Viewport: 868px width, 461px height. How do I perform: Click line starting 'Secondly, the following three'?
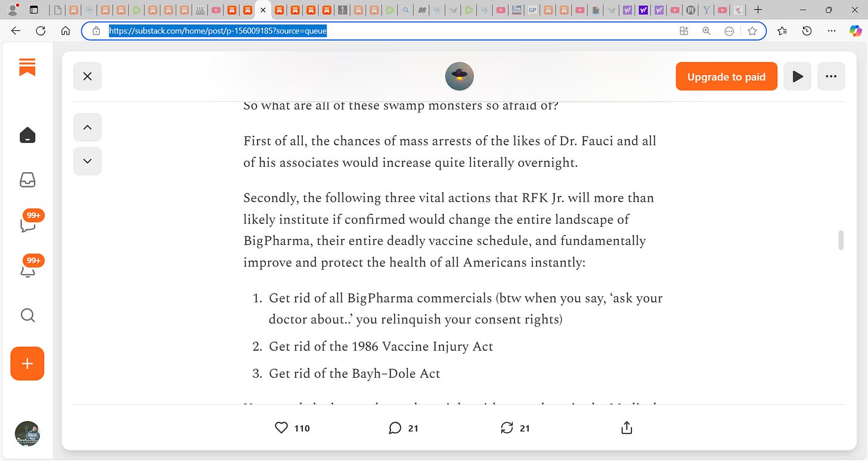[448, 197]
